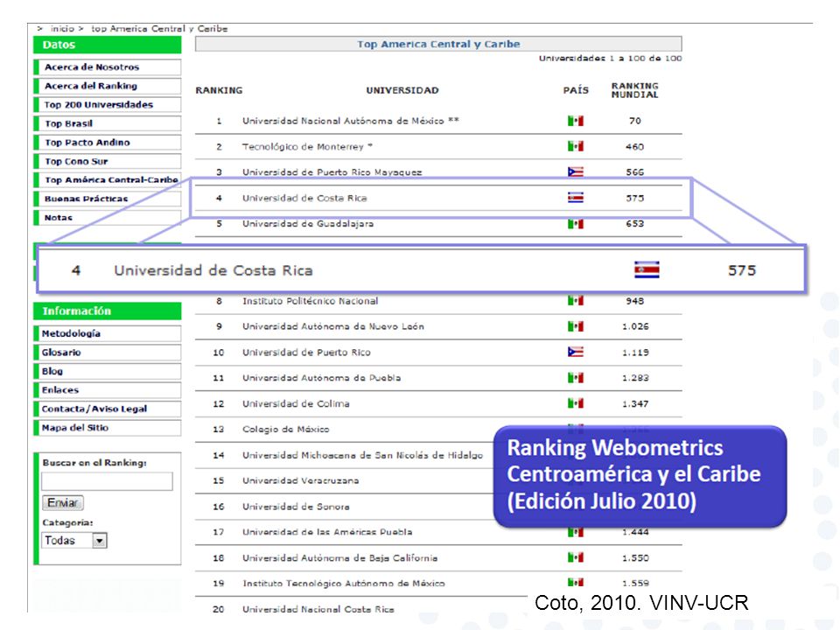Click Puerto Rico flag for Universidad de Puerto Rico Mayaguez
This screenshot has width=840, height=630.
point(576,171)
